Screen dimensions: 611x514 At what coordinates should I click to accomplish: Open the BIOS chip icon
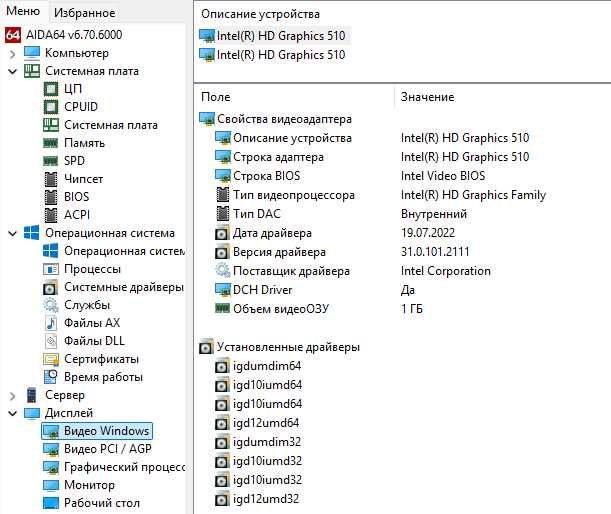tap(51, 197)
